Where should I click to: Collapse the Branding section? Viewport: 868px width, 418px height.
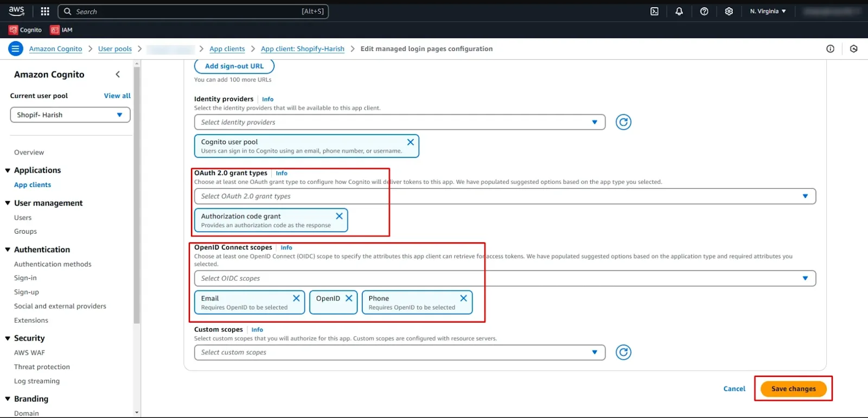[x=8, y=399]
